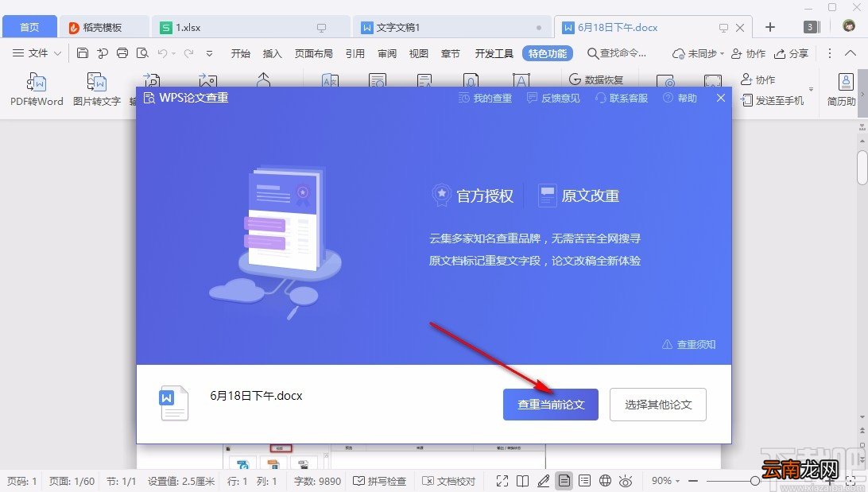Open 帮助 in dialog header
868x492 pixels.
(x=680, y=98)
